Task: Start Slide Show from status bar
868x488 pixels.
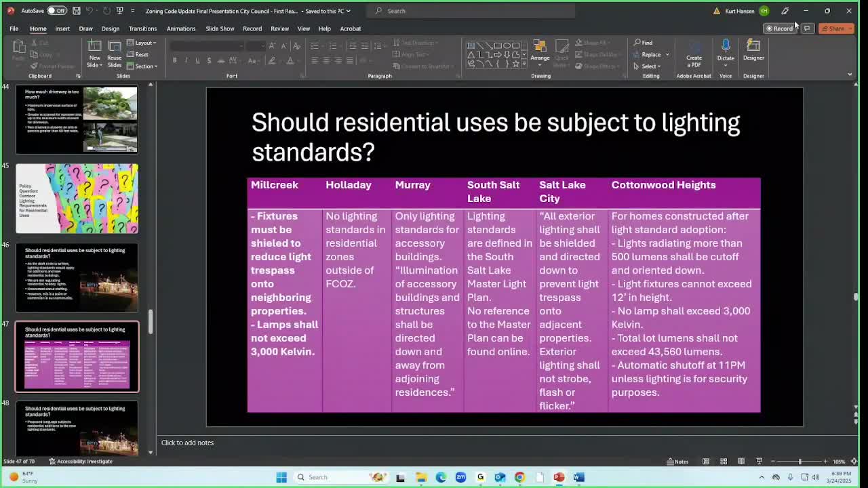Action: pos(759,462)
